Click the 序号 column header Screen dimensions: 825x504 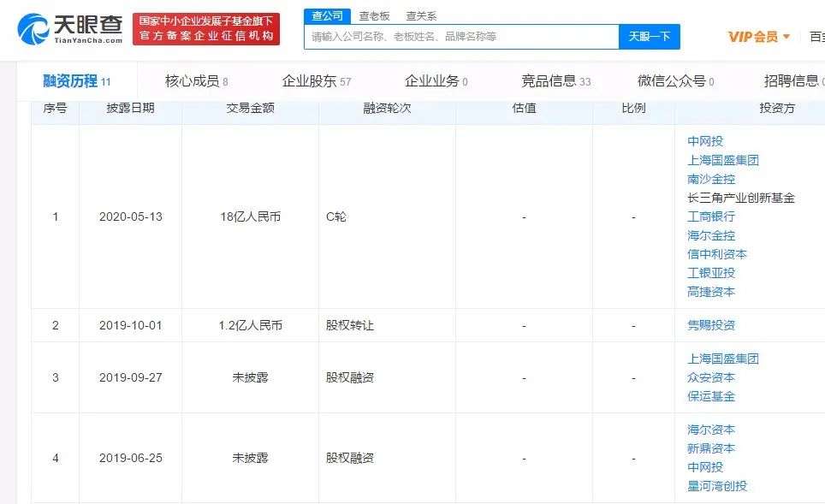point(56,109)
